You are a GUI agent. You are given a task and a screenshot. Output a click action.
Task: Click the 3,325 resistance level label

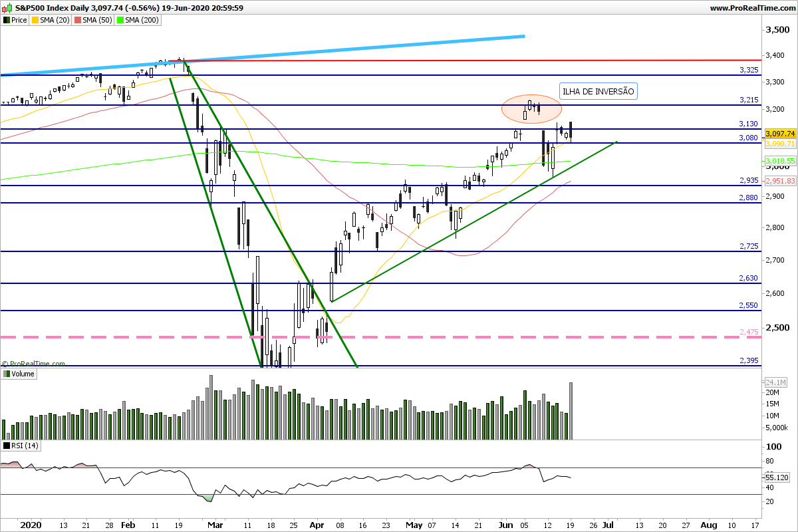tap(749, 70)
